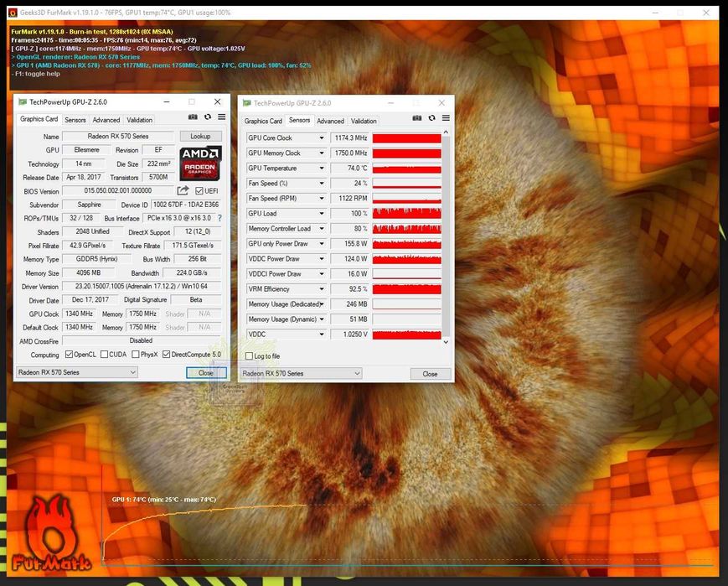This screenshot has height=586, width=728.
Task: Open the GPU Temperature sensor dropdown
Action: (x=322, y=169)
